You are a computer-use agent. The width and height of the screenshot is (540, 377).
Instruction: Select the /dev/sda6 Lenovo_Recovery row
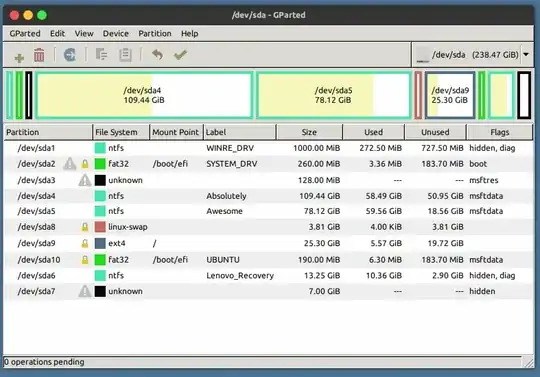[268, 275]
